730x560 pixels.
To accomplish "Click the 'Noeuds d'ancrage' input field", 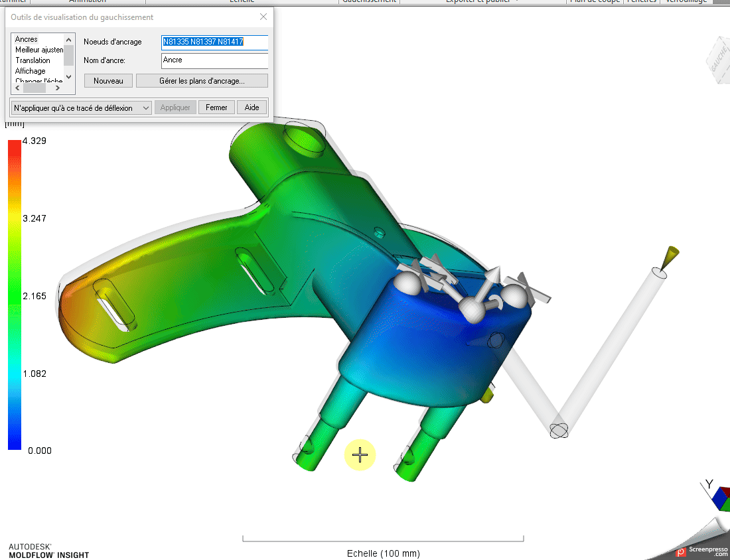I will (x=214, y=42).
